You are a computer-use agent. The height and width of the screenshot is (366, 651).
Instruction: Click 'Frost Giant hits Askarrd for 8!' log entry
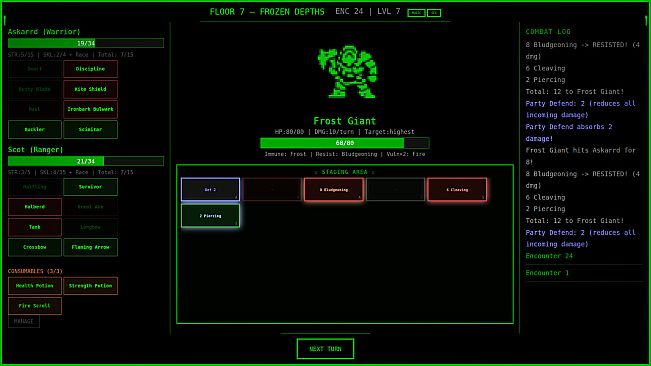click(x=580, y=156)
